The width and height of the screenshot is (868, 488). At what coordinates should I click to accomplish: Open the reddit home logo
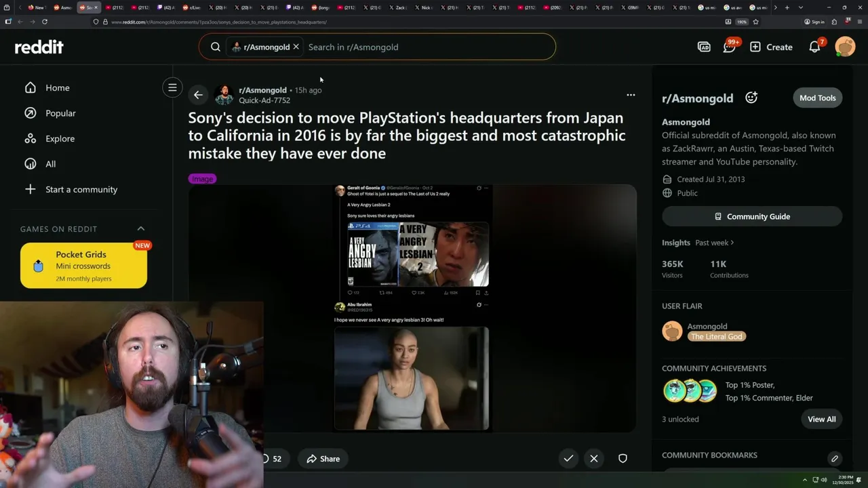click(x=39, y=47)
